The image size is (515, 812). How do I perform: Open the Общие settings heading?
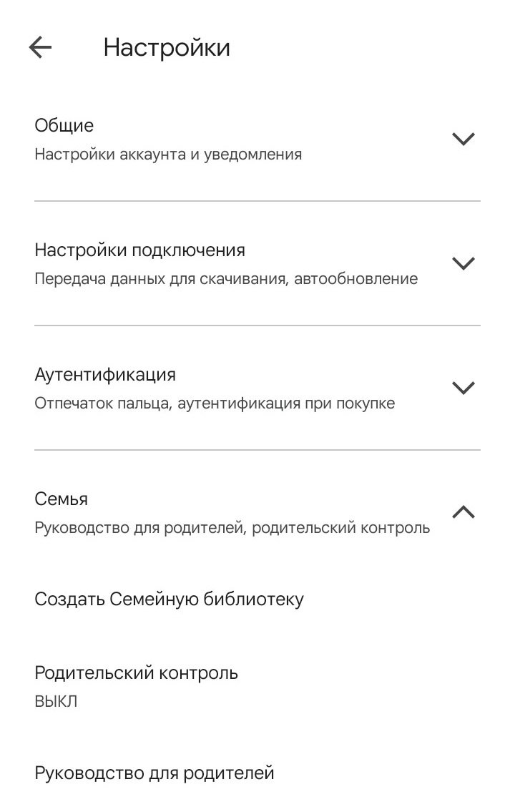pos(64,125)
